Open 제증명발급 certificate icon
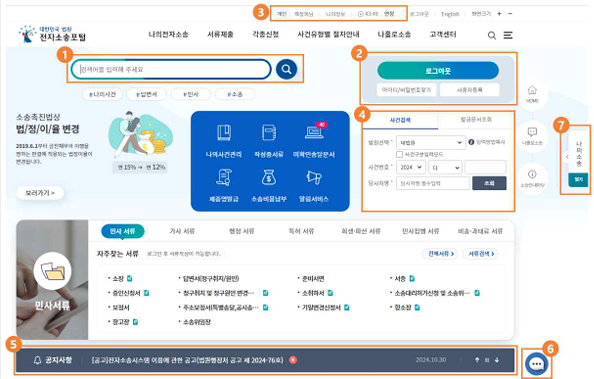594x379 pixels. point(224,177)
